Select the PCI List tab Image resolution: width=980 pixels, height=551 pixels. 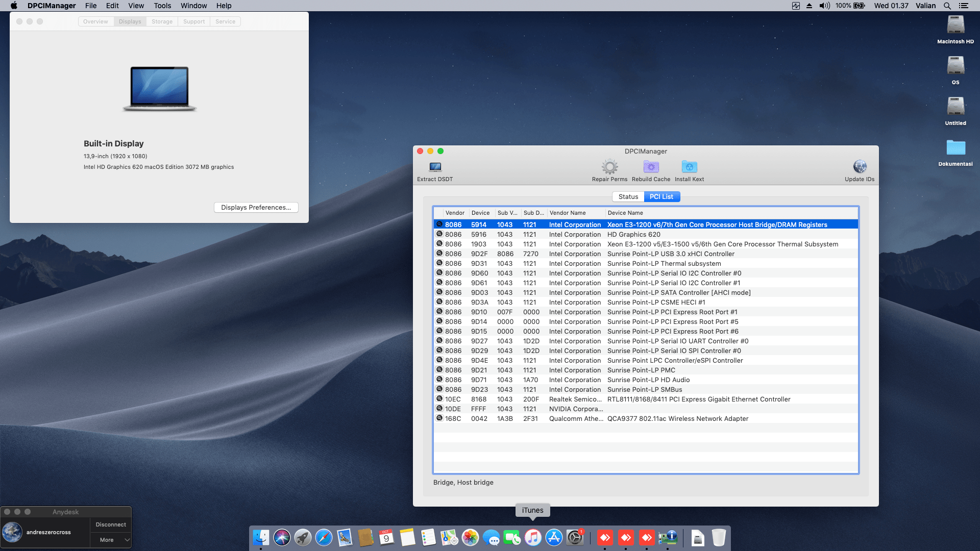click(x=661, y=196)
